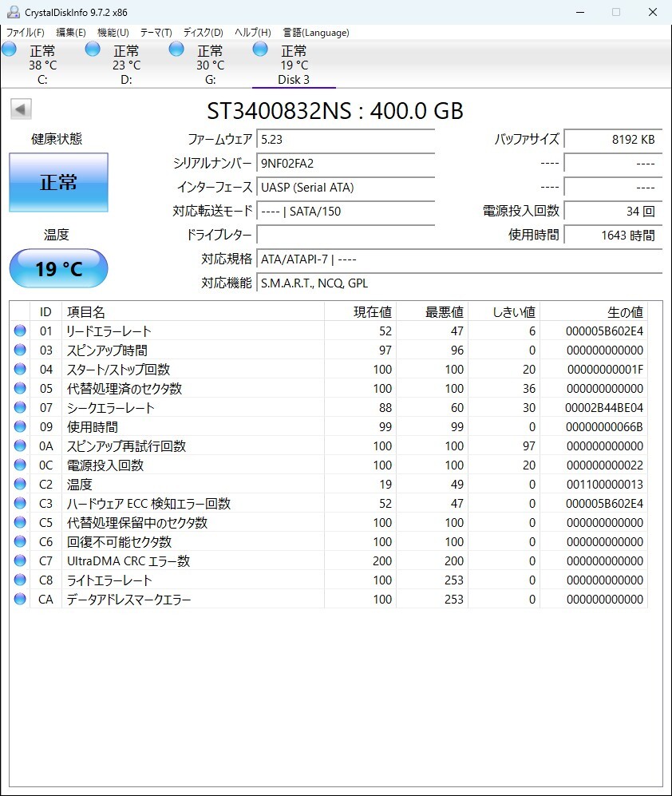Screen dimensions: 672x796
Task: Click the disk title ST3400832NS : 400.0 GB
Action: [335, 111]
